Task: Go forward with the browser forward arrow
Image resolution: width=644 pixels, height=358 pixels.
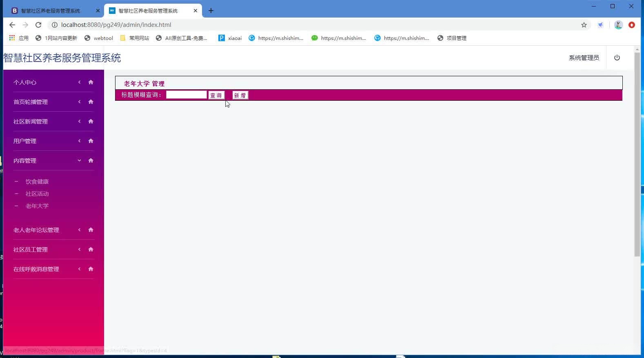Action: [25, 25]
